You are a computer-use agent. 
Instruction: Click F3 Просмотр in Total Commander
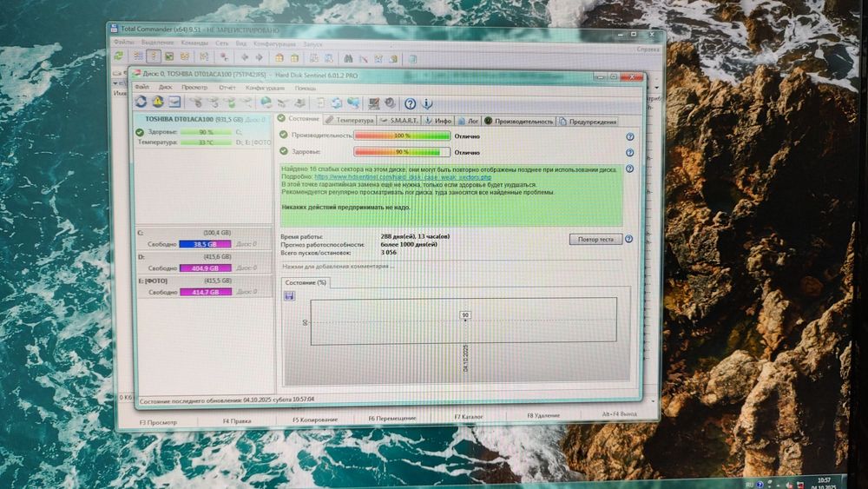[x=158, y=422]
